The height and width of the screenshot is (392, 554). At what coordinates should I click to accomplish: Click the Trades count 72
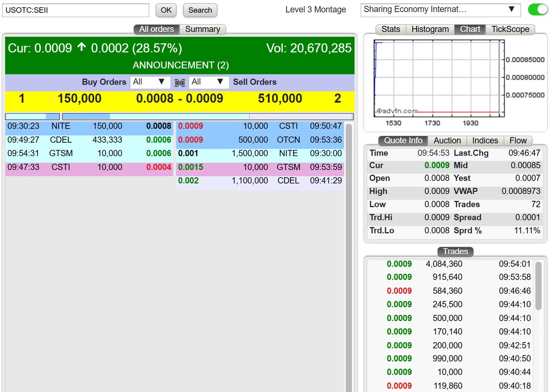(x=536, y=204)
